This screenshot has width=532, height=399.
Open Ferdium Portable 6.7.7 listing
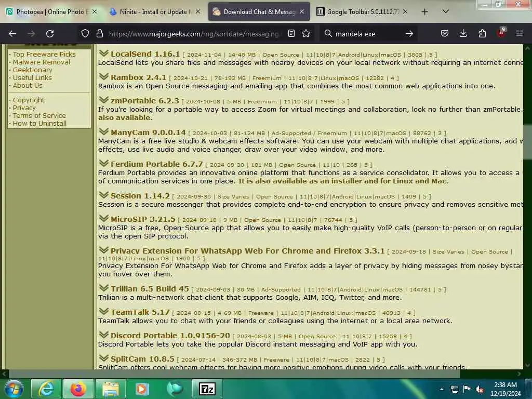coord(156,164)
